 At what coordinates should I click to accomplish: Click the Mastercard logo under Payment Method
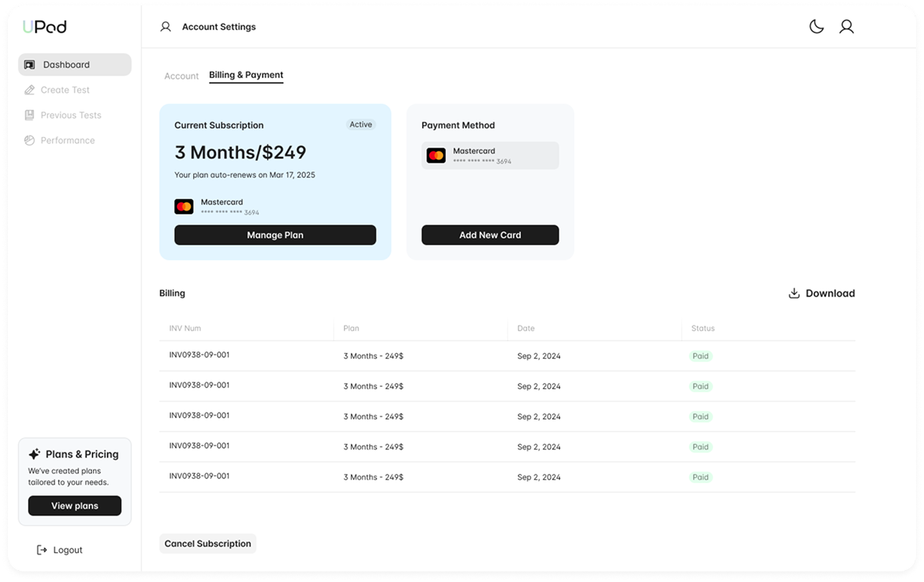437,154
